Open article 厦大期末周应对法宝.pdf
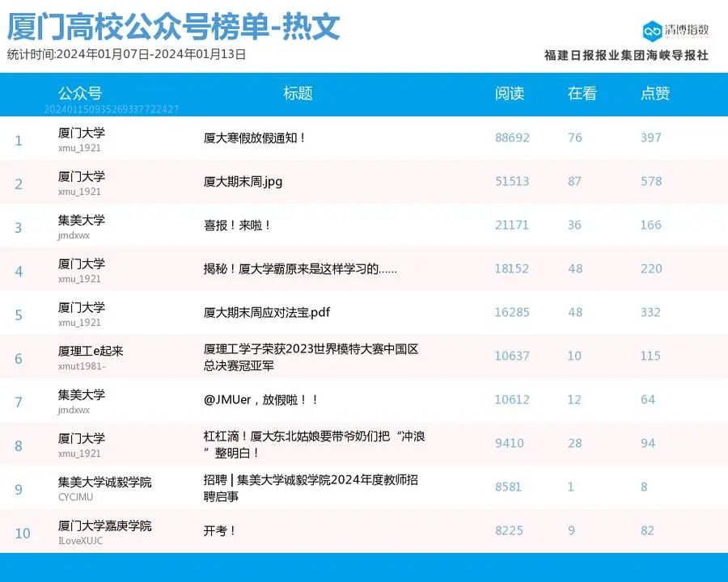The width and height of the screenshot is (728, 582). [x=266, y=312]
